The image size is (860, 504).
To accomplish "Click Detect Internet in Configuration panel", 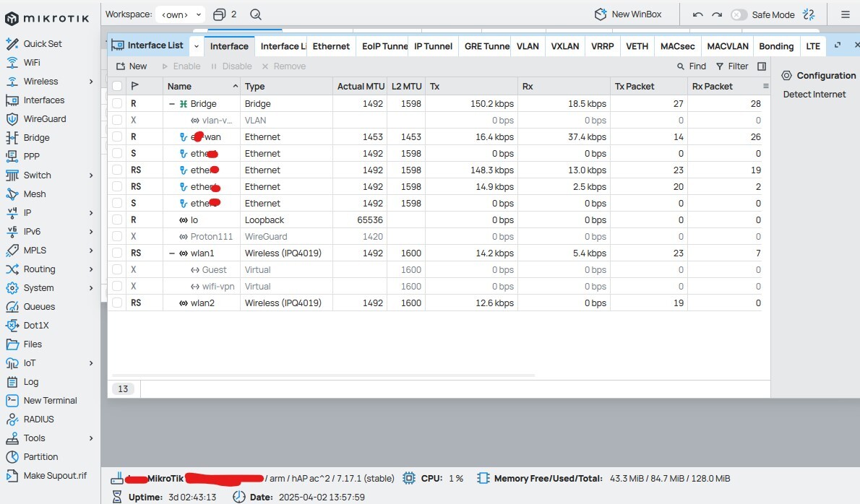I will [814, 94].
